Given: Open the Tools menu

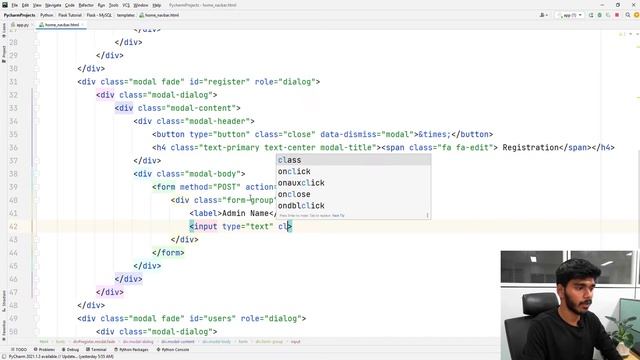Looking at the screenshot, I should (113, 5).
